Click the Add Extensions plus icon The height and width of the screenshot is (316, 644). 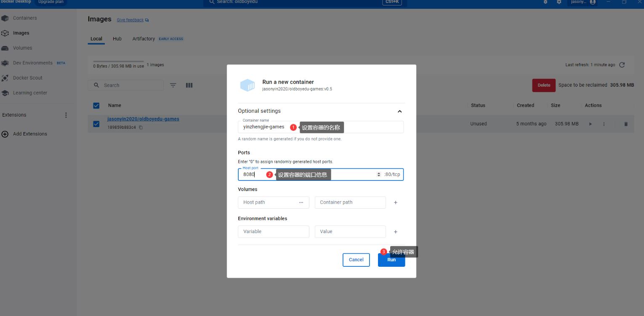pyautogui.click(x=5, y=134)
